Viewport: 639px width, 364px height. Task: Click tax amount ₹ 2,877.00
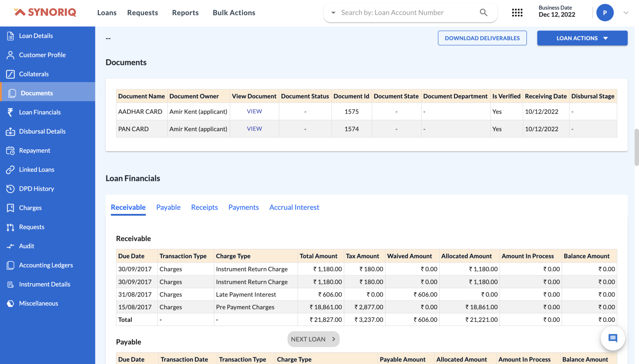click(x=369, y=307)
